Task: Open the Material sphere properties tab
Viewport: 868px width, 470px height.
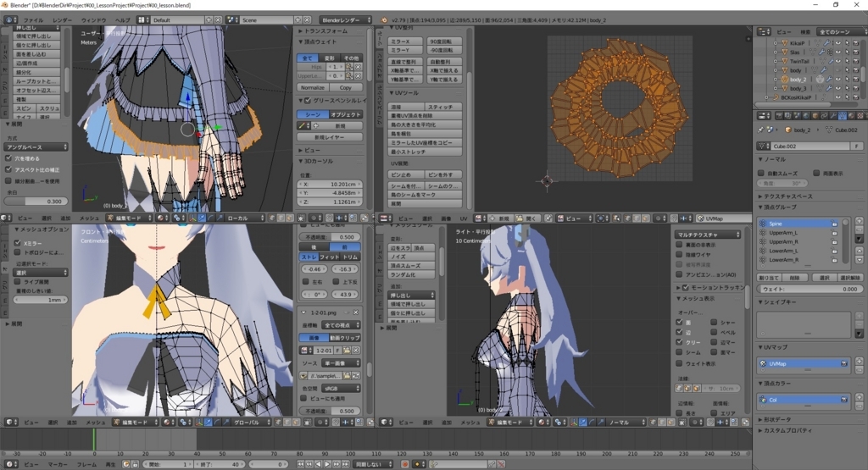Action: [851, 115]
